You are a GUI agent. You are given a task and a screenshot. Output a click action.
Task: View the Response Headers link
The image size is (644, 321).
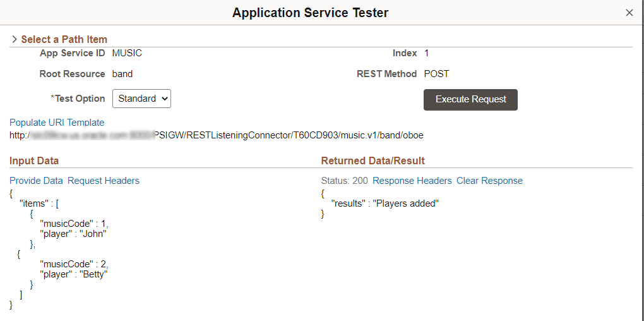click(x=412, y=181)
